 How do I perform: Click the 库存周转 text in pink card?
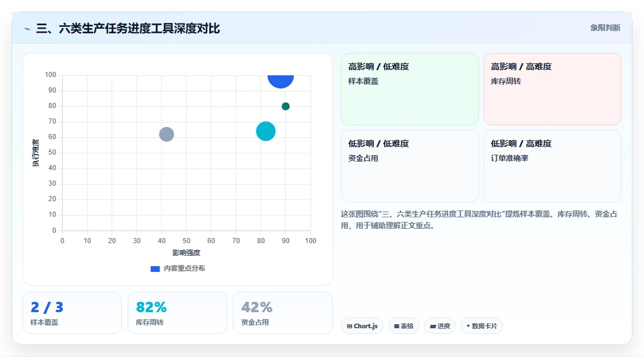point(505,81)
